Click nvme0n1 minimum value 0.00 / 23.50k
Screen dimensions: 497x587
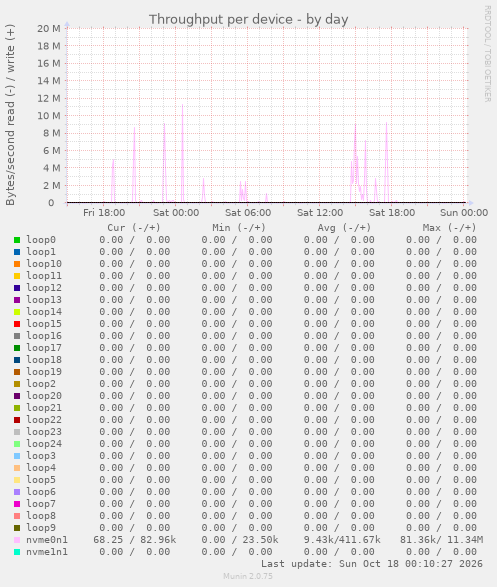click(x=240, y=540)
